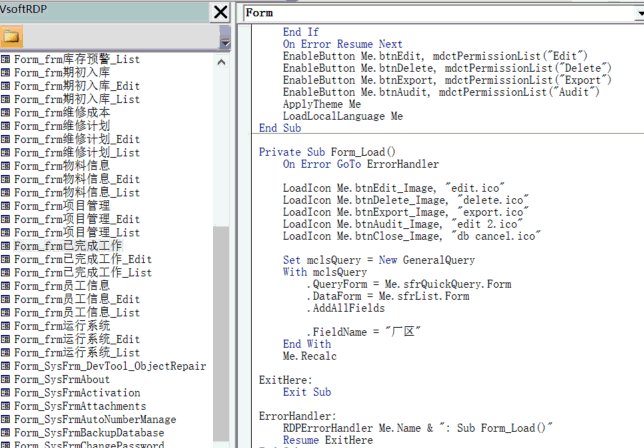Click the project list vertical scrollbar thumb

coord(221,333)
